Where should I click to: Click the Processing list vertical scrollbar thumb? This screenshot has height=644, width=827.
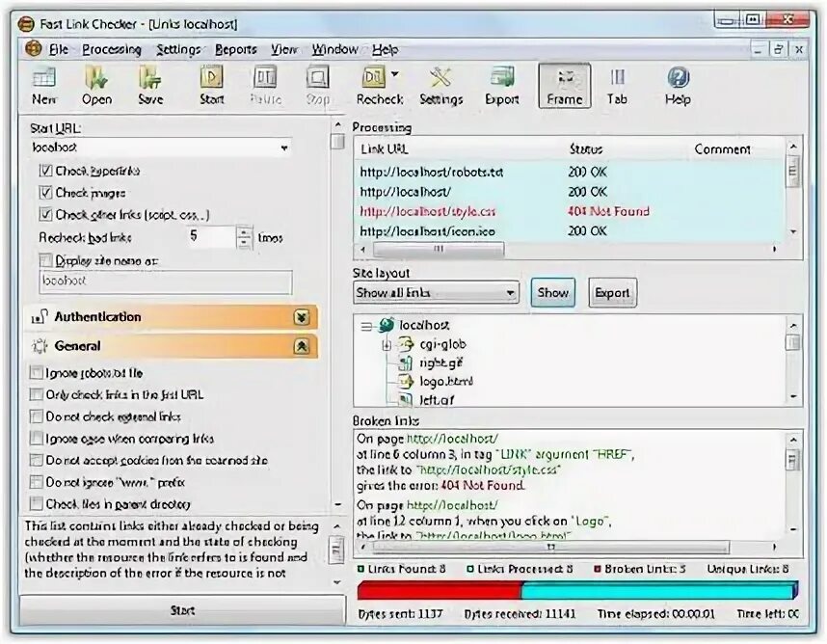pos(792,172)
